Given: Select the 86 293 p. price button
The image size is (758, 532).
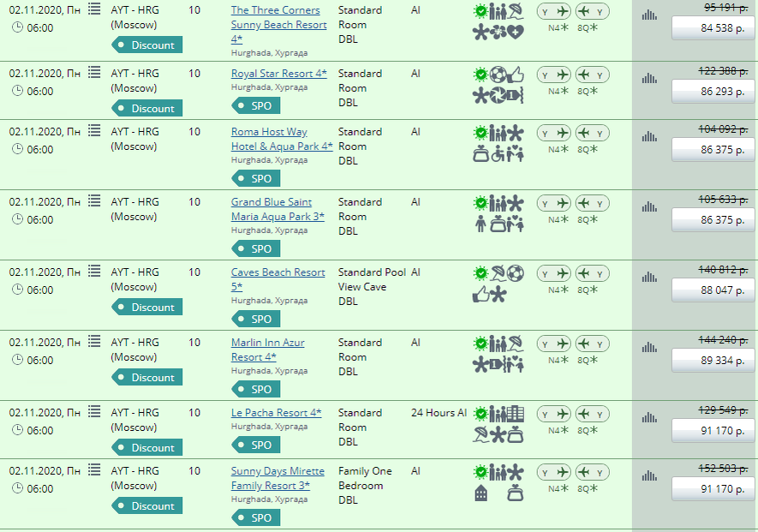Looking at the screenshot, I should (713, 92).
